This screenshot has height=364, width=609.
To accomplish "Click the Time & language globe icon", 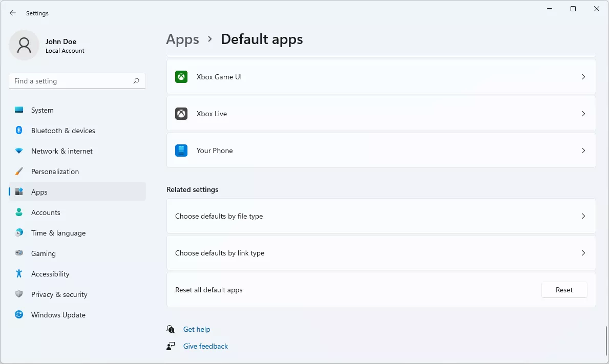I will tap(19, 232).
